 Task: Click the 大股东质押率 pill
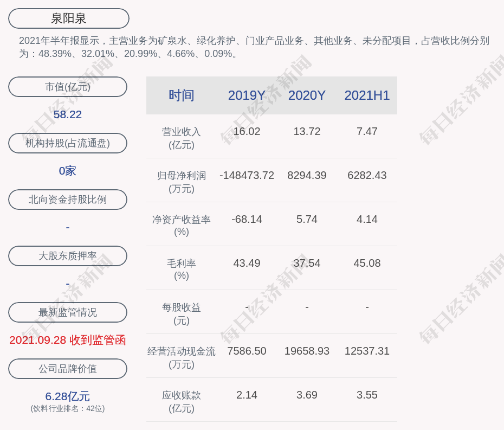point(68,256)
